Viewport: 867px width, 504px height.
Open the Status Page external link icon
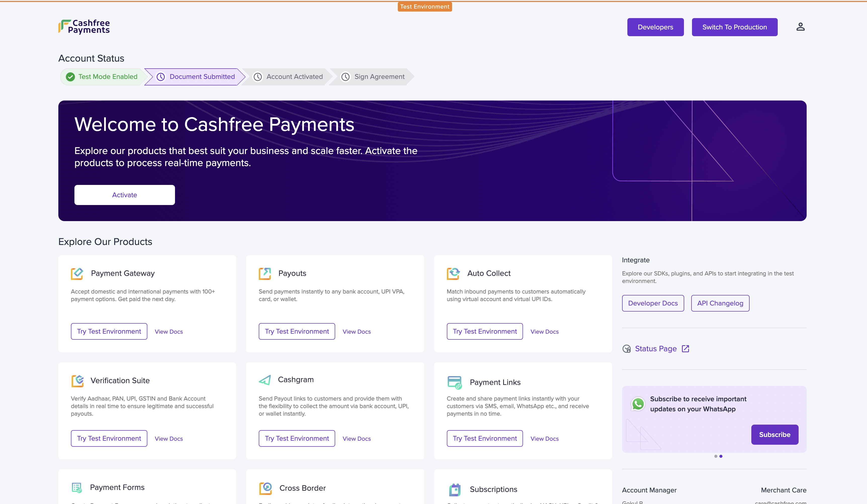[685, 349]
